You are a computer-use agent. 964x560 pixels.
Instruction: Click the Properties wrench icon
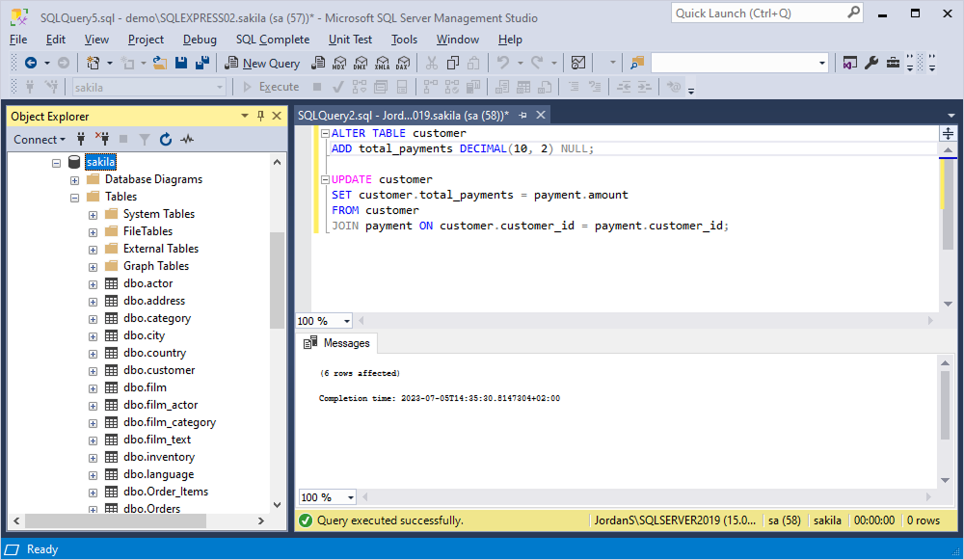click(871, 63)
